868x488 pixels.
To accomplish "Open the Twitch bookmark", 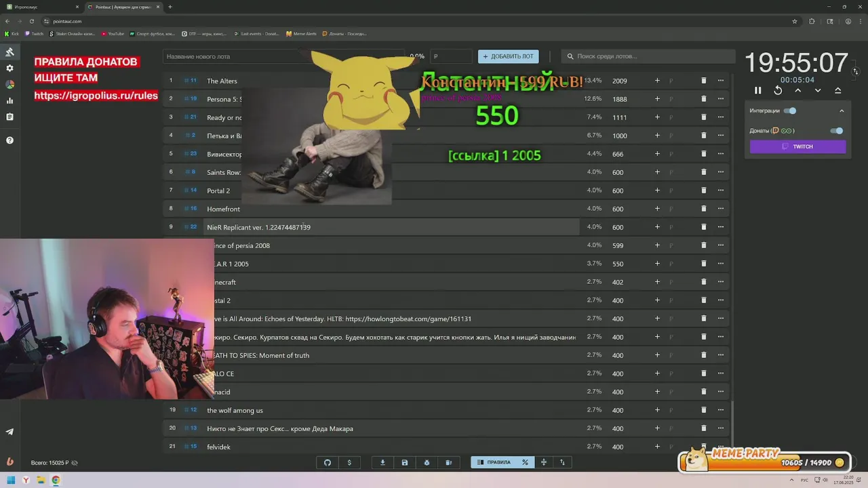I will (x=35, y=33).
